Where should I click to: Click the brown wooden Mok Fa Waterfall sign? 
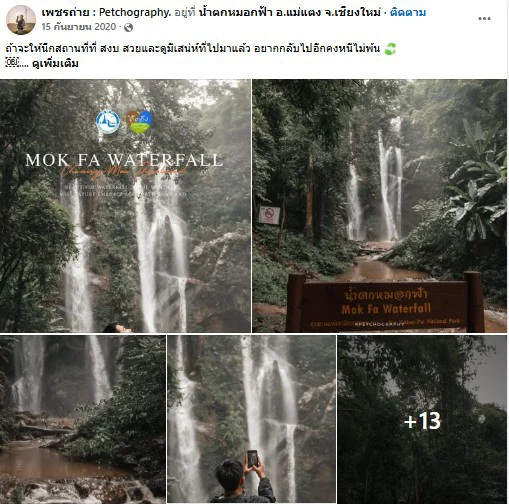385,303
